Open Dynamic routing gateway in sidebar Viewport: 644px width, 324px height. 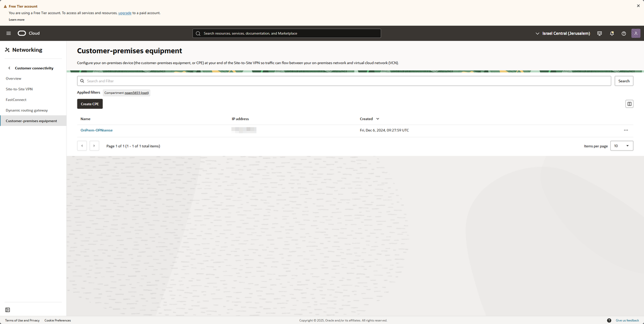point(27,110)
